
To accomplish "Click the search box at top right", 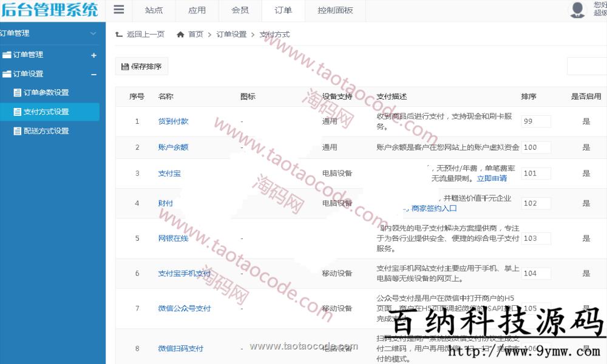I will click(x=586, y=67).
